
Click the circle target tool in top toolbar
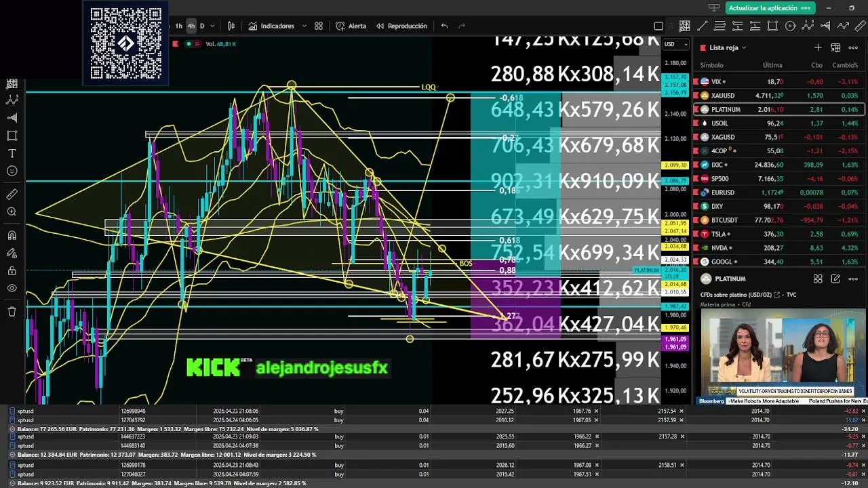790,26
